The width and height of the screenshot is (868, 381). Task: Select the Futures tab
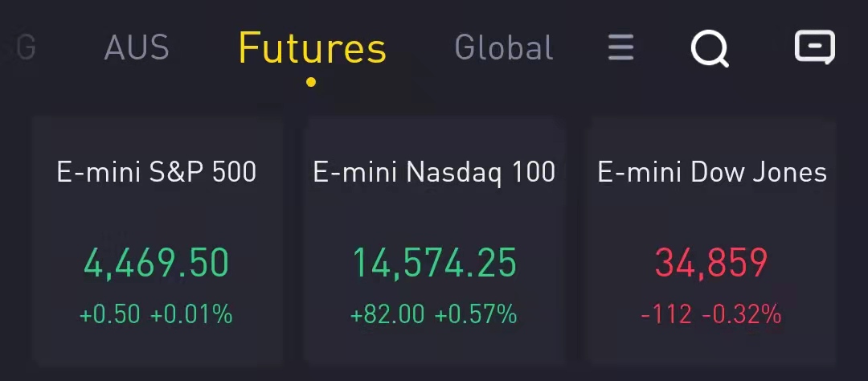(x=312, y=47)
